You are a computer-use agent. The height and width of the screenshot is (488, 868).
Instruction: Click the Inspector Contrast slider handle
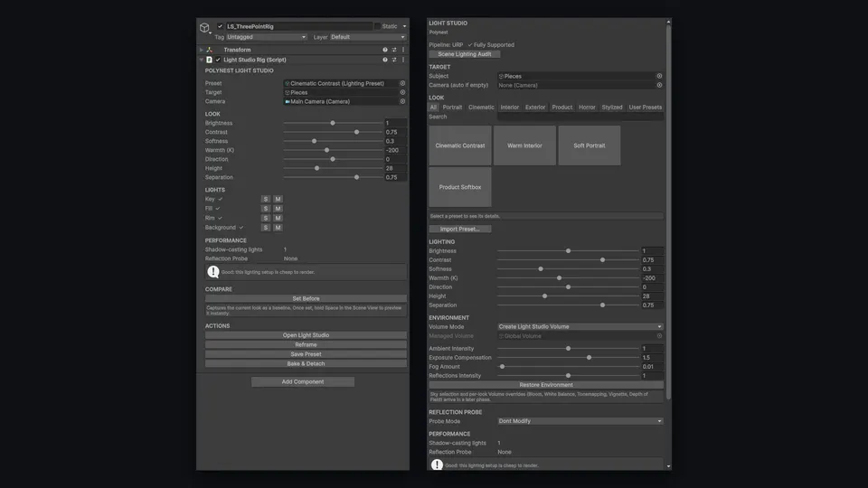356,132
